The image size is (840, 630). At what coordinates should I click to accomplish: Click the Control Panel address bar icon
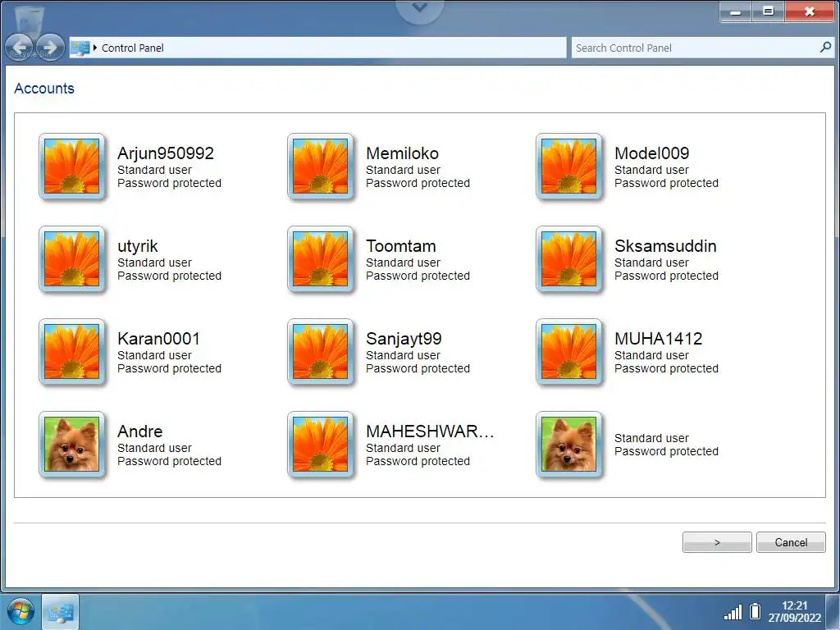[x=80, y=48]
